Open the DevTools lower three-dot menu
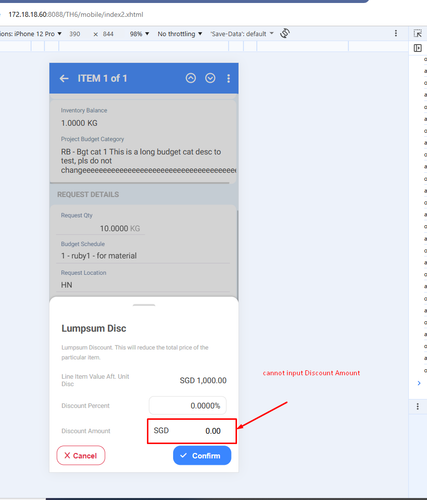 point(418,406)
